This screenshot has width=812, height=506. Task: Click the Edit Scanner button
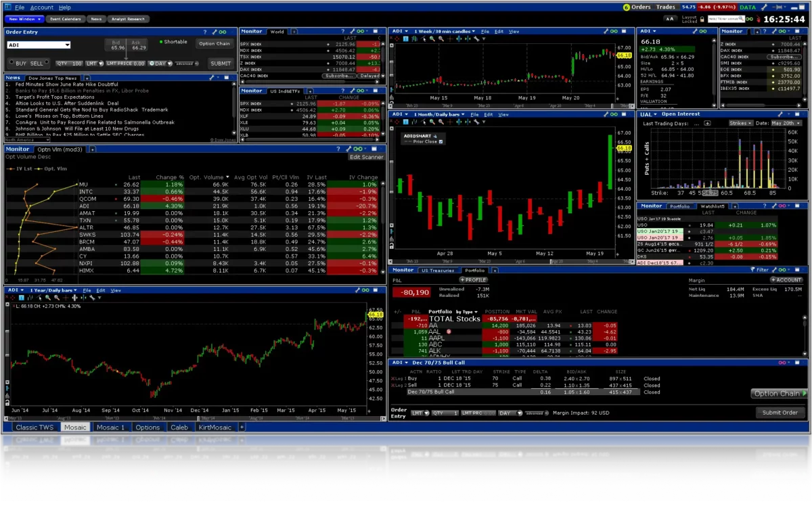coord(366,157)
